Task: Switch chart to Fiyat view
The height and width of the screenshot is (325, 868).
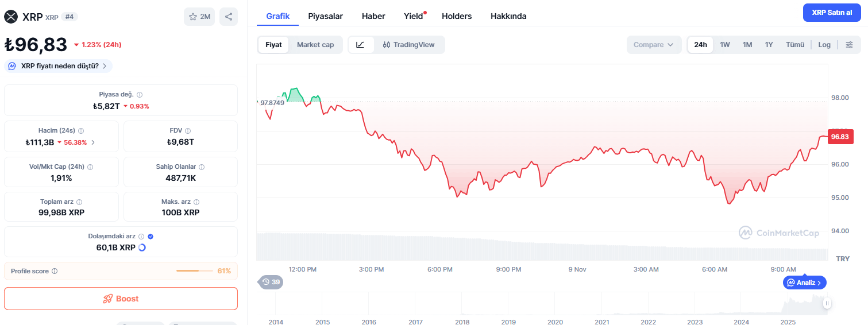Action: [x=273, y=45]
